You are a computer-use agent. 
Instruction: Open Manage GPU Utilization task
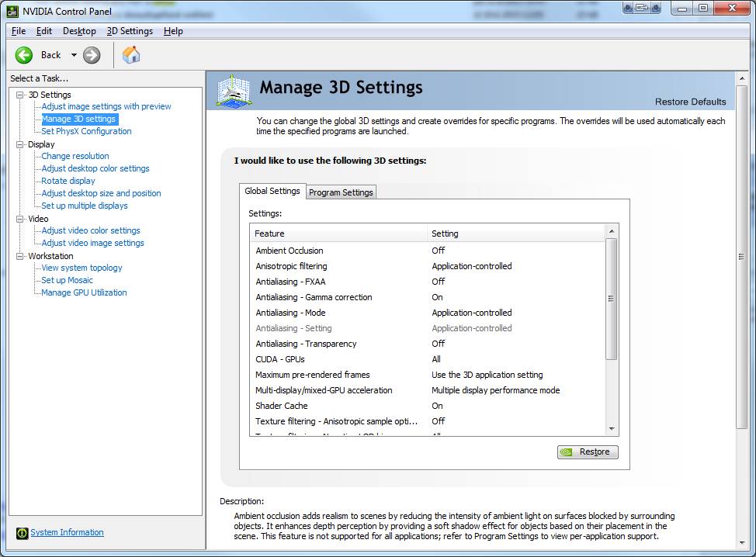coord(84,293)
